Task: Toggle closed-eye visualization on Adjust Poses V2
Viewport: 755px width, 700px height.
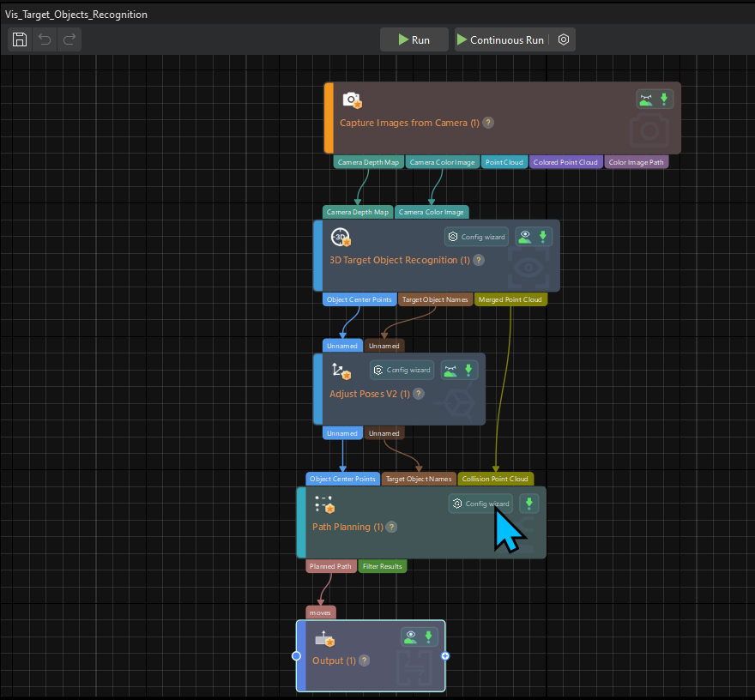Action: [450, 370]
